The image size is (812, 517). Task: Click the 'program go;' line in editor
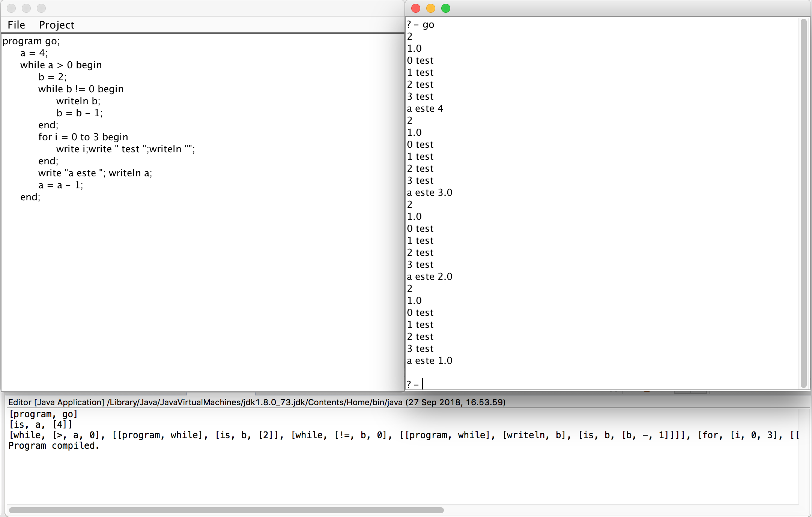pos(31,41)
